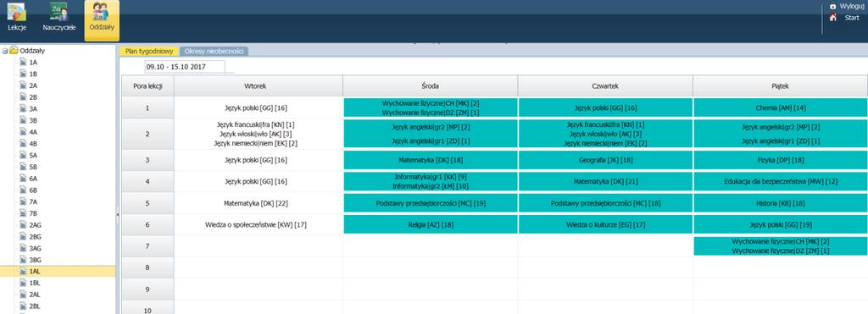The height and width of the screenshot is (314, 868).
Task: Click the Środa column header
Action: click(x=430, y=86)
